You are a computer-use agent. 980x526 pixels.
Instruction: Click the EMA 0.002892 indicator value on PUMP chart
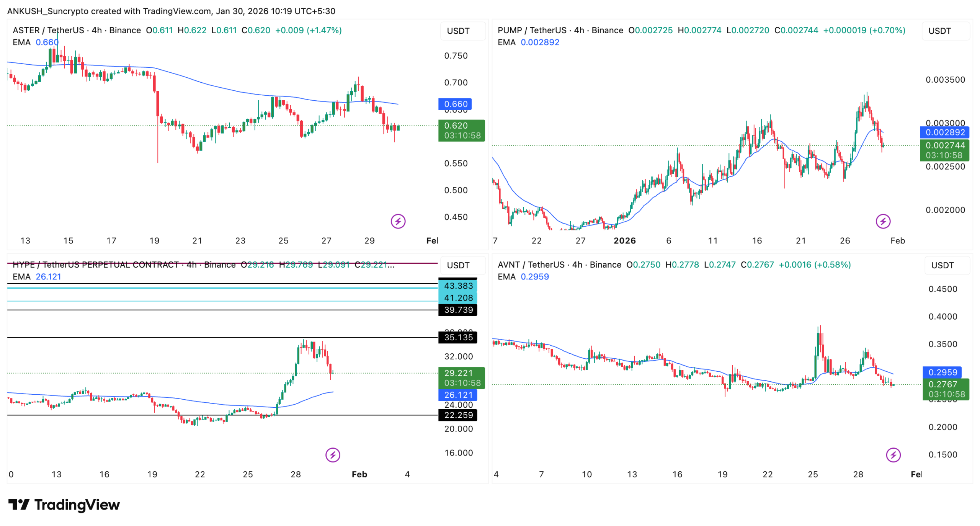[x=540, y=42]
